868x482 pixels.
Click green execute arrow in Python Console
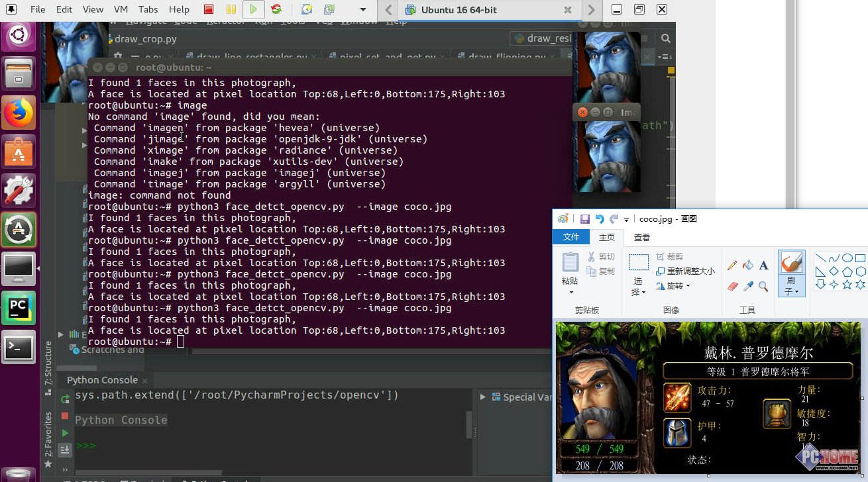[65, 433]
